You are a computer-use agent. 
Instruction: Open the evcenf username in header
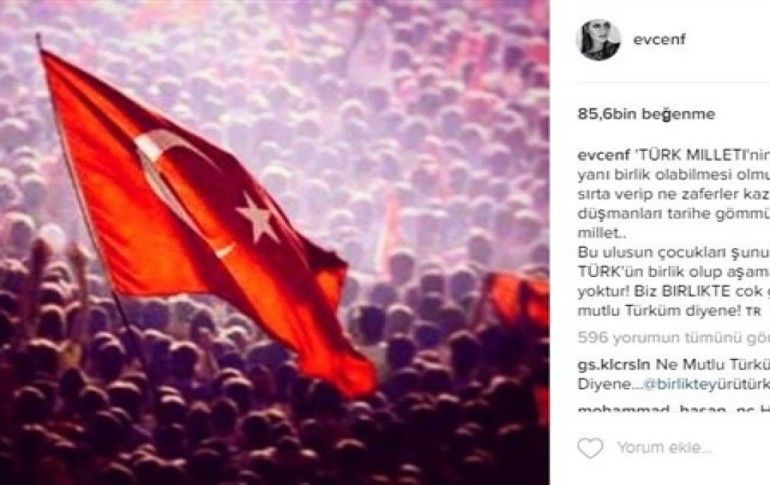point(660,39)
